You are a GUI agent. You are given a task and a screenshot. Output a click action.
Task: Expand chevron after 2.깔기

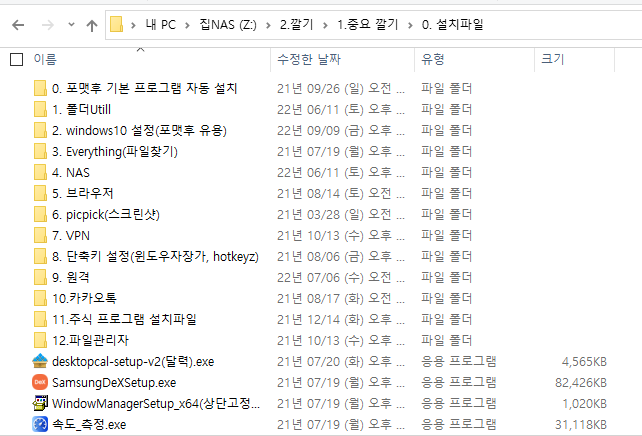pyautogui.click(x=325, y=25)
